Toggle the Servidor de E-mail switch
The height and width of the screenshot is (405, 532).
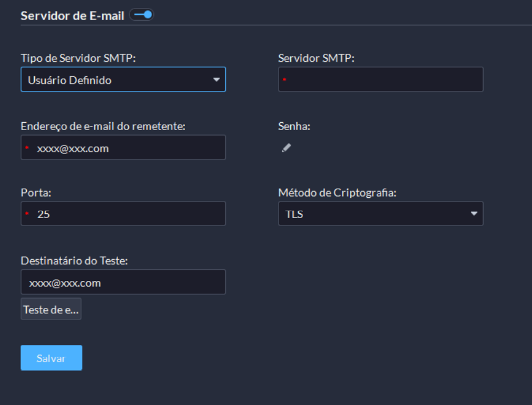tap(142, 15)
